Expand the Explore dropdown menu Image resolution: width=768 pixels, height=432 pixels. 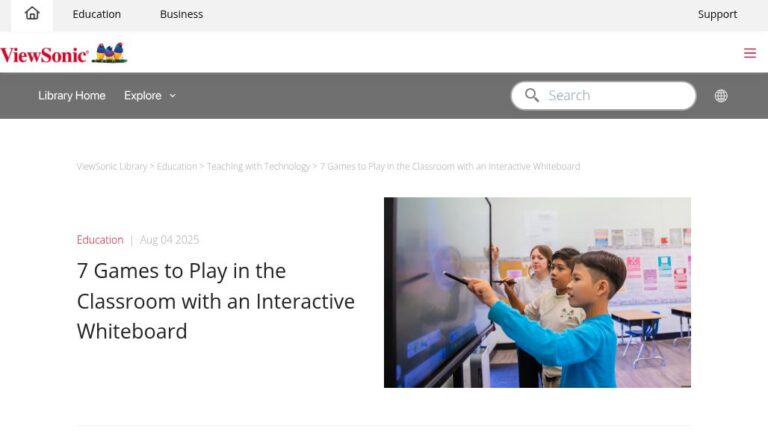149,96
